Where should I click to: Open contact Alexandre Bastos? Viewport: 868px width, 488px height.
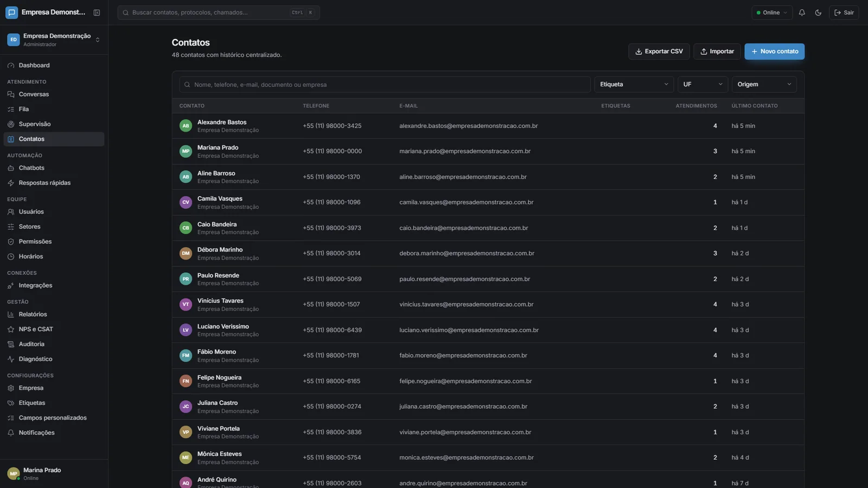(488, 126)
